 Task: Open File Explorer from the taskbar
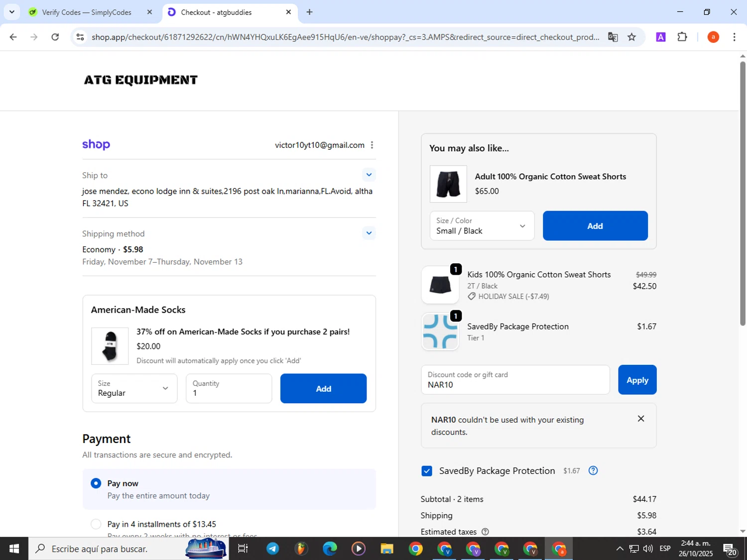(387, 549)
